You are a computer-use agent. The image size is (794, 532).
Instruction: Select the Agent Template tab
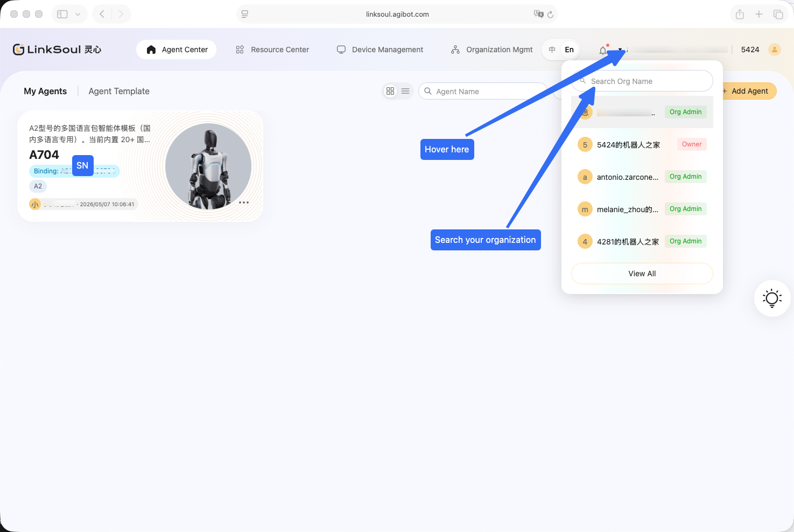click(119, 92)
